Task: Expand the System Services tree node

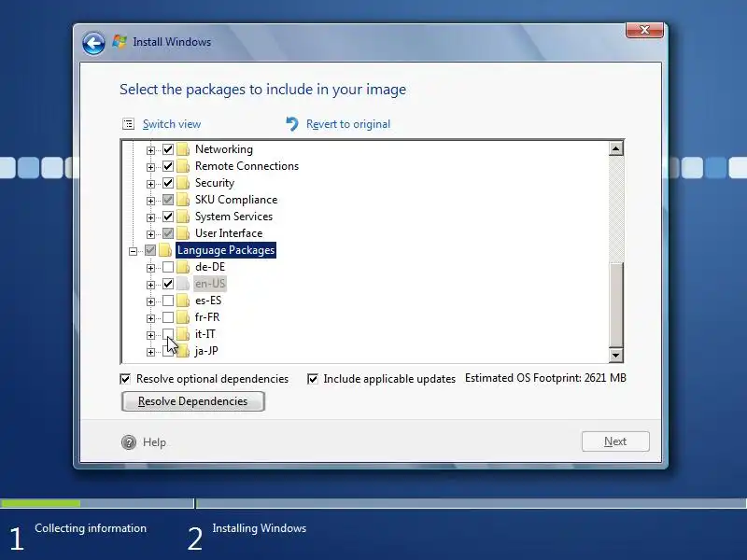Action: 150,217
